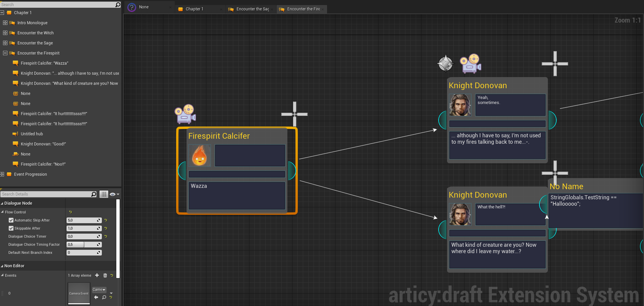Switch to the Encounter the Firespirit tab
This screenshot has width=644, height=306.
(x=301, y=9)
